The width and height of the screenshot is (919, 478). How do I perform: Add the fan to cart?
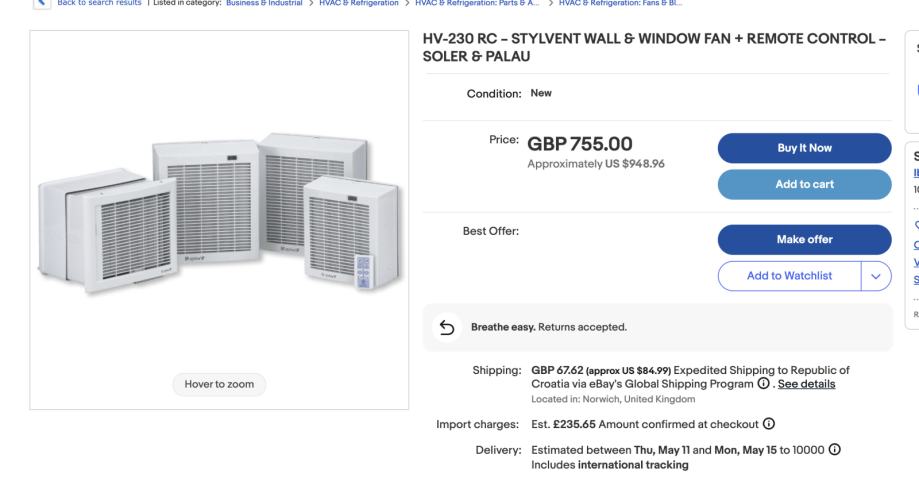coord(804,184)
